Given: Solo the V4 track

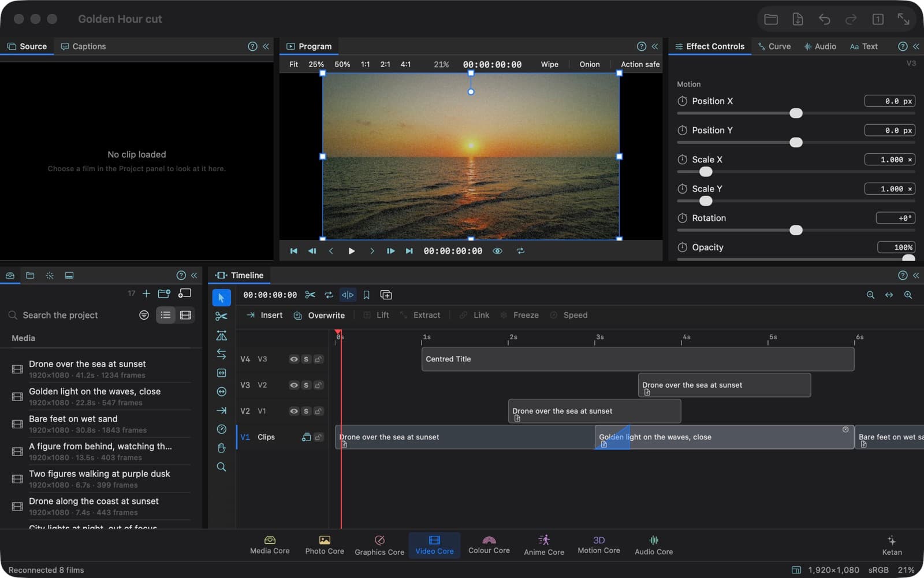Looking at the screenshot, I should click(x=306, y=359).
